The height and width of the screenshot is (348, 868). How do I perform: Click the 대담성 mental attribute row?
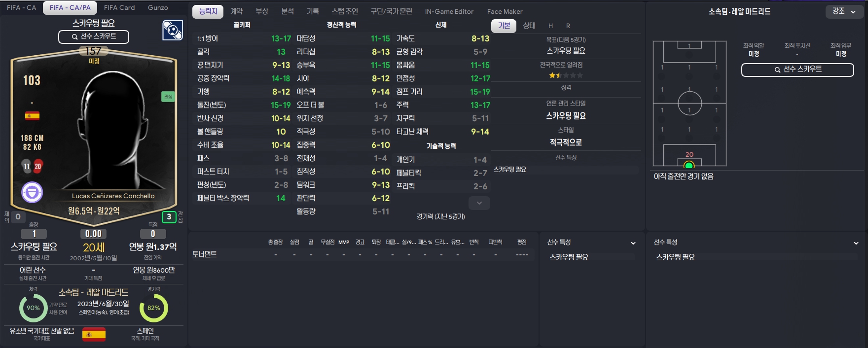[343, 38]
